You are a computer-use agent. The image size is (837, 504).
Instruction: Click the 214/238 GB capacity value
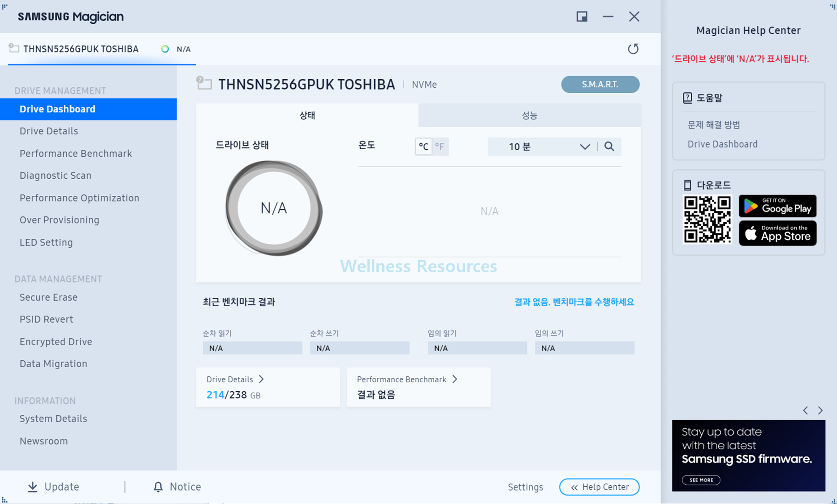(233, 395)
